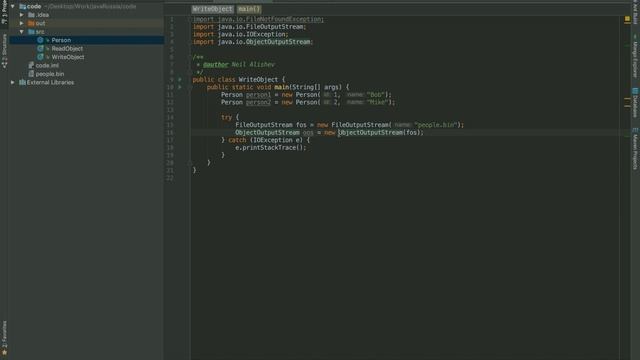
Task: Select the src folder row
Action: 87,31
